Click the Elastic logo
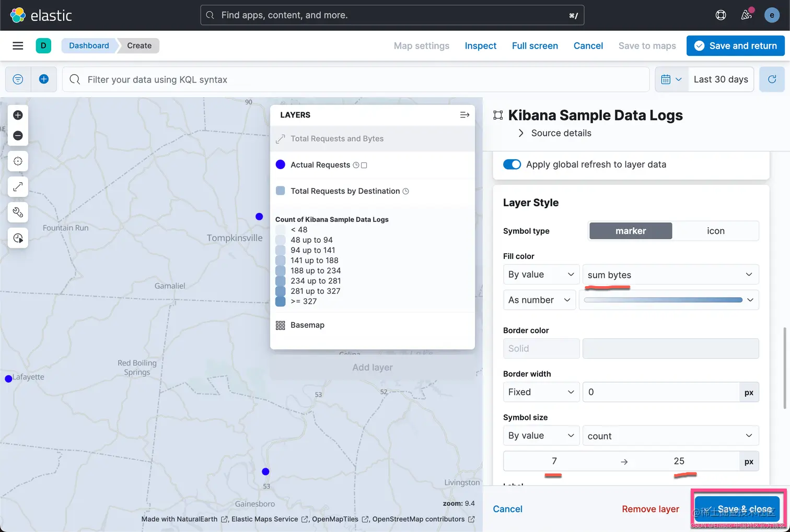Image resolution: width=790 pixels, height=532 pixels. coord(41,15)
